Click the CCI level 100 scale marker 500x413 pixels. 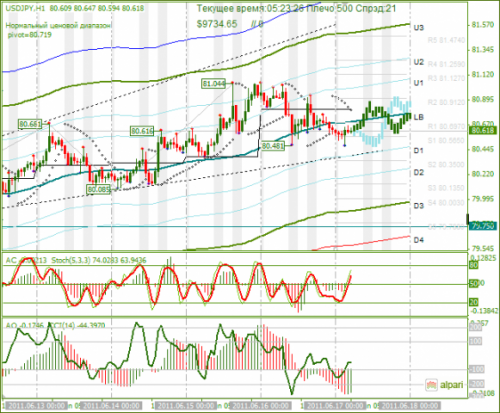476,341
